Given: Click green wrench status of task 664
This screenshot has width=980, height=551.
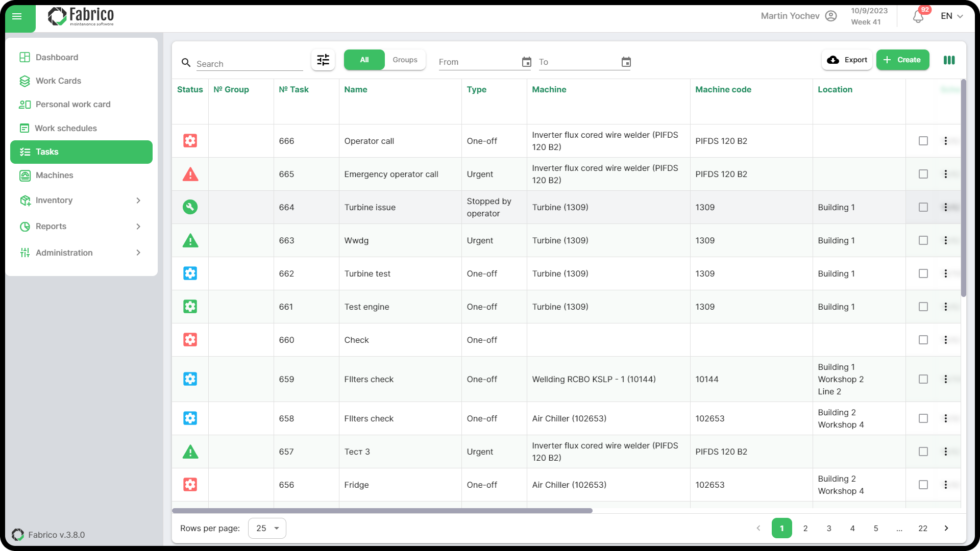Looking at the screenshot, I should click(190, 207).
